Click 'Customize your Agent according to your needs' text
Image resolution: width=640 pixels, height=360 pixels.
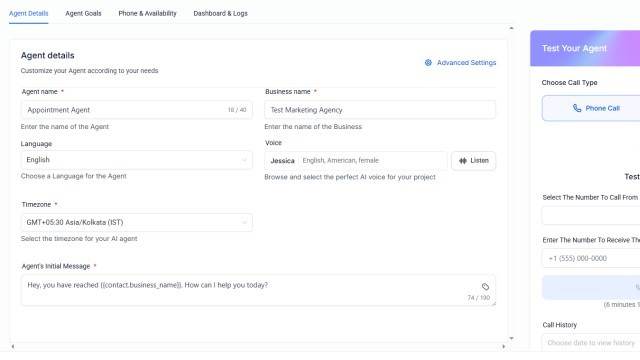coord(89,71)
